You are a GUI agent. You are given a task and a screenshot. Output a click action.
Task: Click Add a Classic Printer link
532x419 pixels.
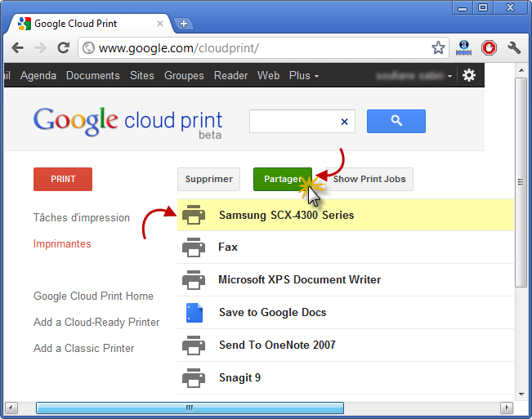point(84,348)
